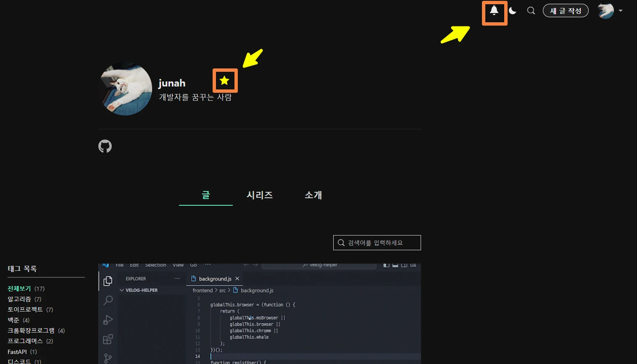The width and height of the screenshot is (637, 364).
Task: Click junah's cat profile picture
Action: point(126,89)
